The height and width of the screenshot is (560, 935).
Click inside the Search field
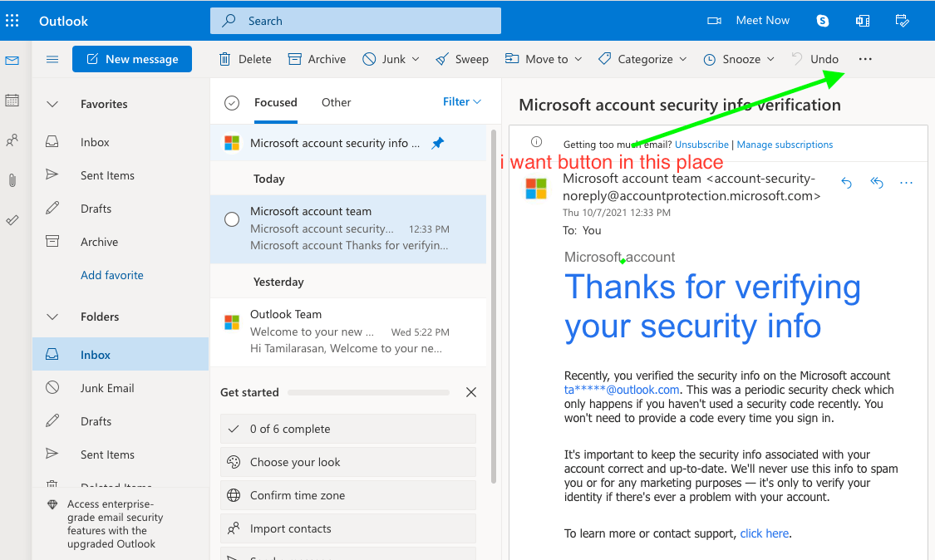tap(355, 20)
